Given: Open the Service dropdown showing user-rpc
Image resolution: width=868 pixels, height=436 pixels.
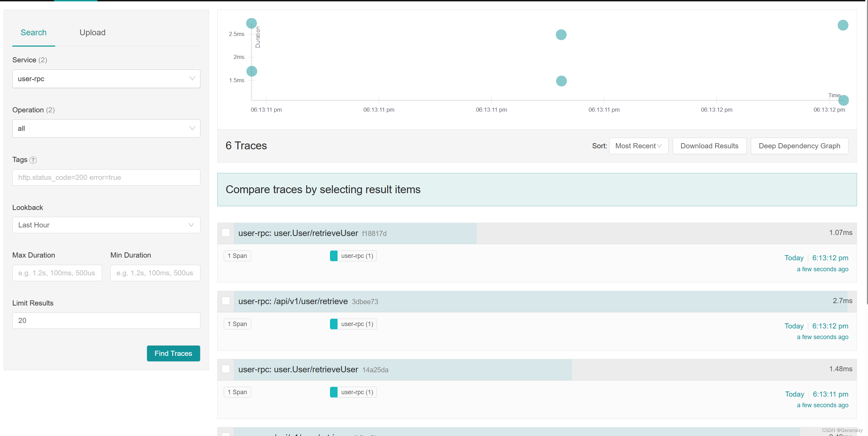Looking at the screenshot, I should click(x=106, y=79).
